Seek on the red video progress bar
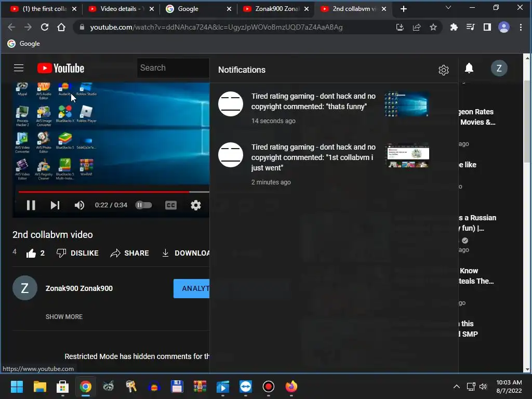This screenshot has width=532, height=399. coord(114,192)
